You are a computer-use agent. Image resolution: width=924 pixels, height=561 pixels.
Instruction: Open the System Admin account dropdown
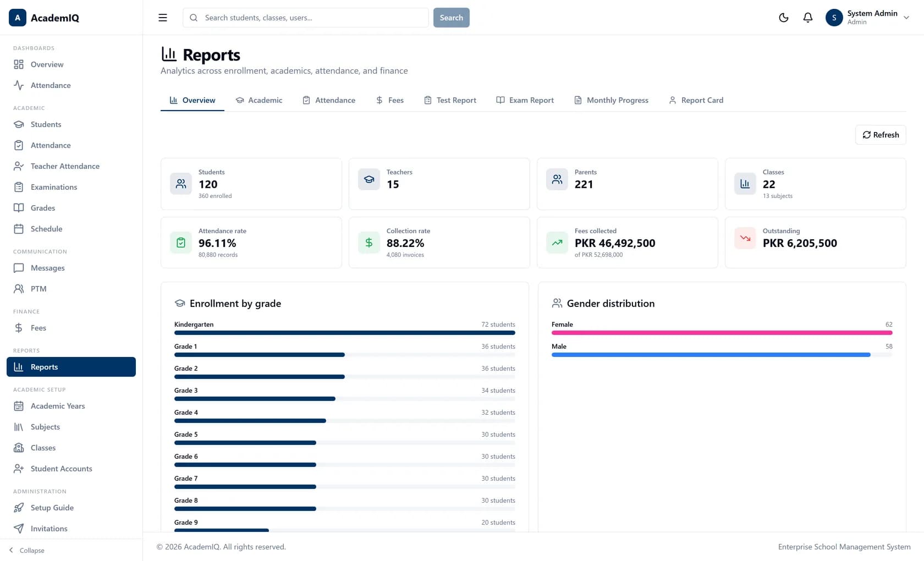click(x=868, y=18)
